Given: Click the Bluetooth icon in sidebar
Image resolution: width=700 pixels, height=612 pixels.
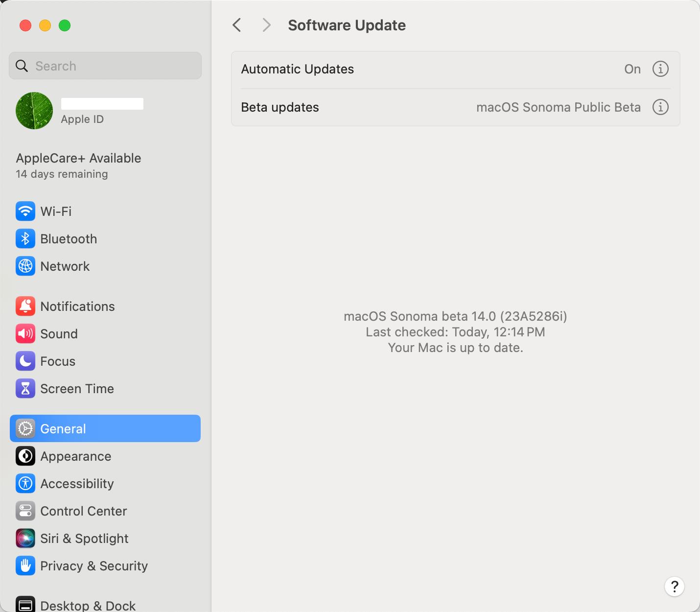Looking at the screenshot, I should coord(25,239).
